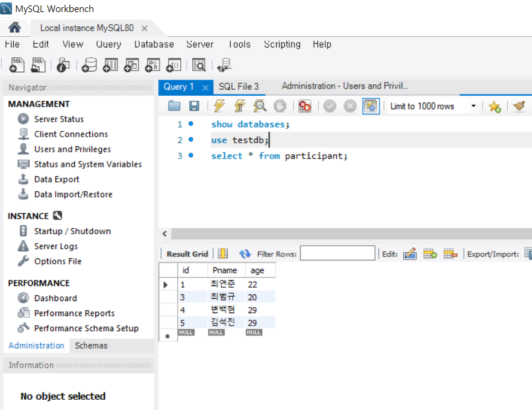Open Data Export in Navigator
The height and width of the screenshot is (410, 532).
pos(57,179)
